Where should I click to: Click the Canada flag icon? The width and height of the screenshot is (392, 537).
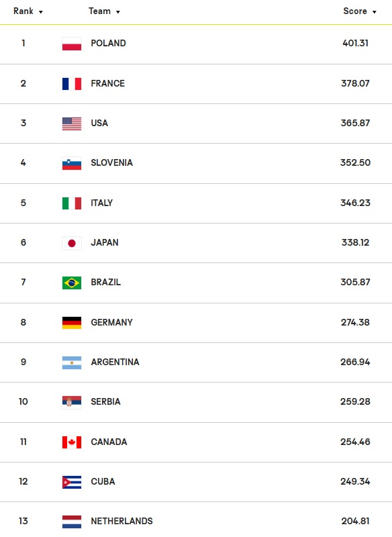[72, 442]
